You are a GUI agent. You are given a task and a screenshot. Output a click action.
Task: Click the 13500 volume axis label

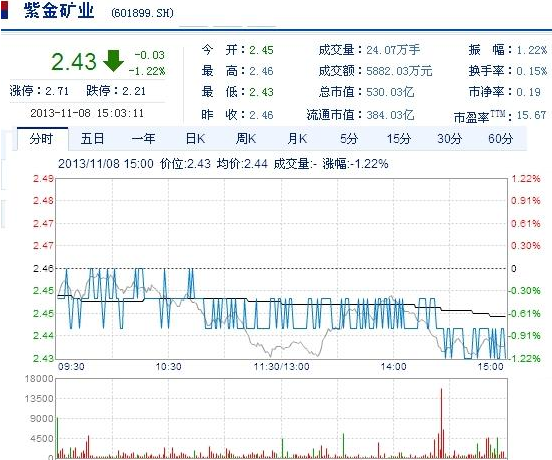pyautogui.click(x=39, y=399)
